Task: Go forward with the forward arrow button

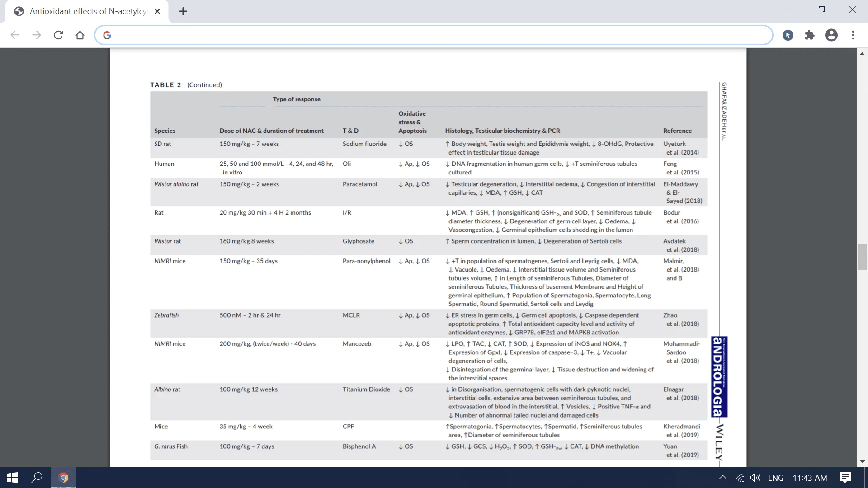Action: (37, 35)
